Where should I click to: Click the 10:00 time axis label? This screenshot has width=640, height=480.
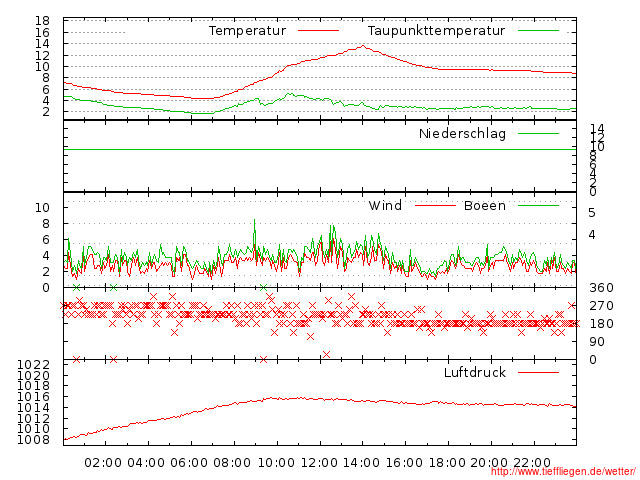(x=276, y=463)
